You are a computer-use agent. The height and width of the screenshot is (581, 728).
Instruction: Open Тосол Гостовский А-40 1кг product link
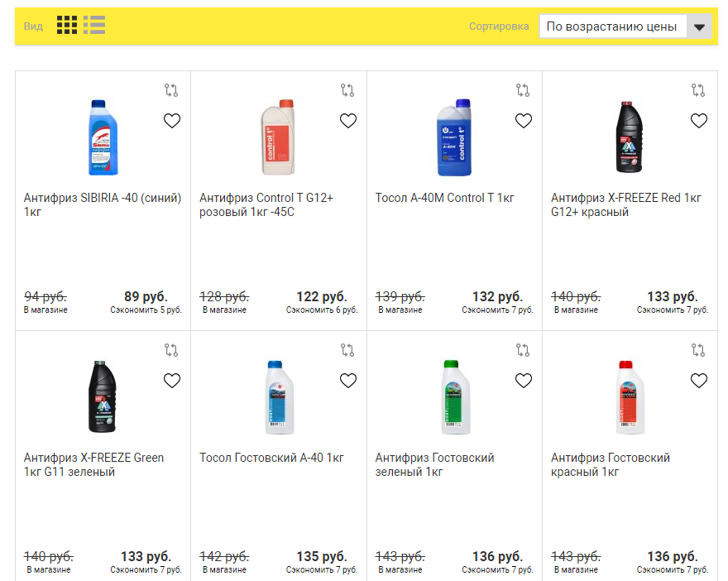point(271,458)
